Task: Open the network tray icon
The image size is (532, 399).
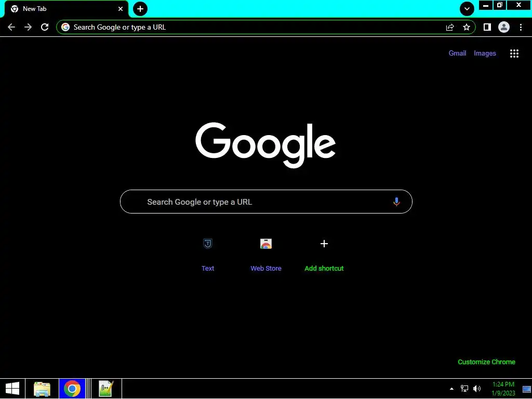Action: coord(464,389)
